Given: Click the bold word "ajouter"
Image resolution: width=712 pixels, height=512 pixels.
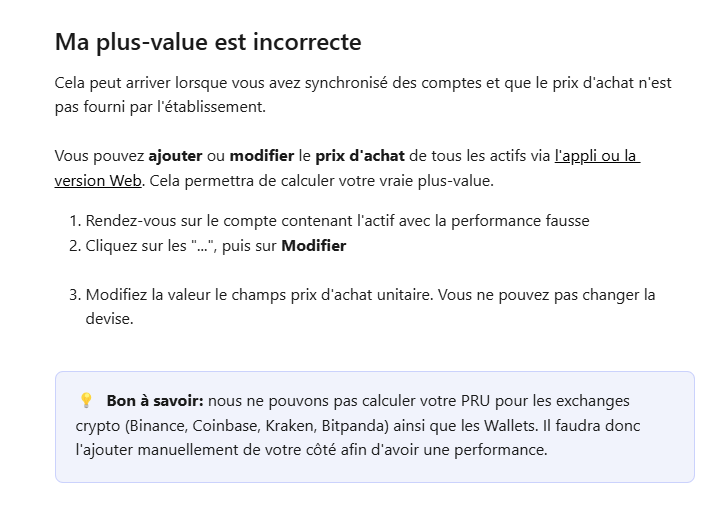Looking at the screenshot, I should tap(176, 157).
